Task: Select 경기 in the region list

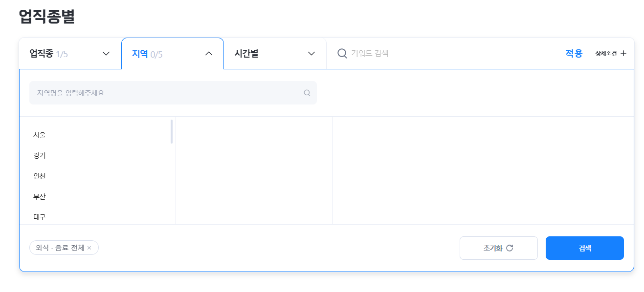Action: coord(40,155)
